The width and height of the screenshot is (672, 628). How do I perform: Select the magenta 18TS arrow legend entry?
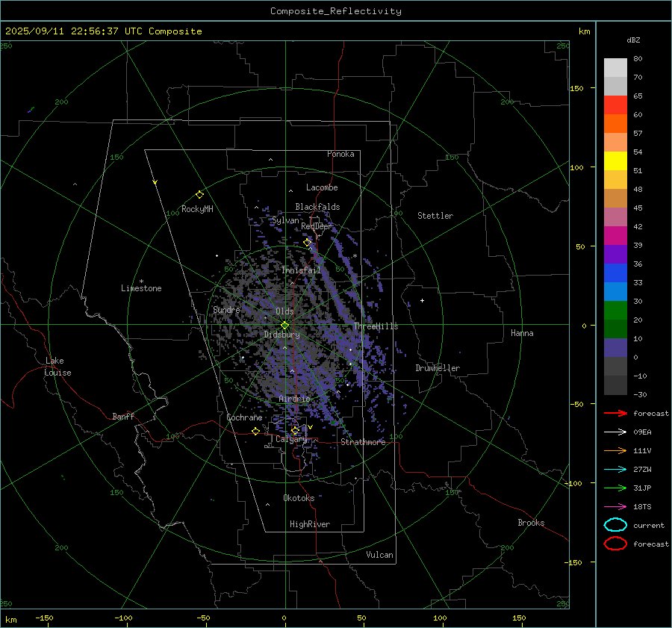[x=615, y=507]
